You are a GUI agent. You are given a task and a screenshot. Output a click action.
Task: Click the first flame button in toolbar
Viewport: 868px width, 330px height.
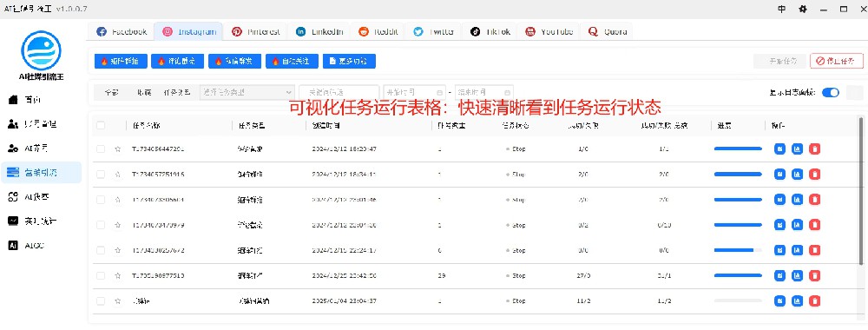(x=121, y=61)
